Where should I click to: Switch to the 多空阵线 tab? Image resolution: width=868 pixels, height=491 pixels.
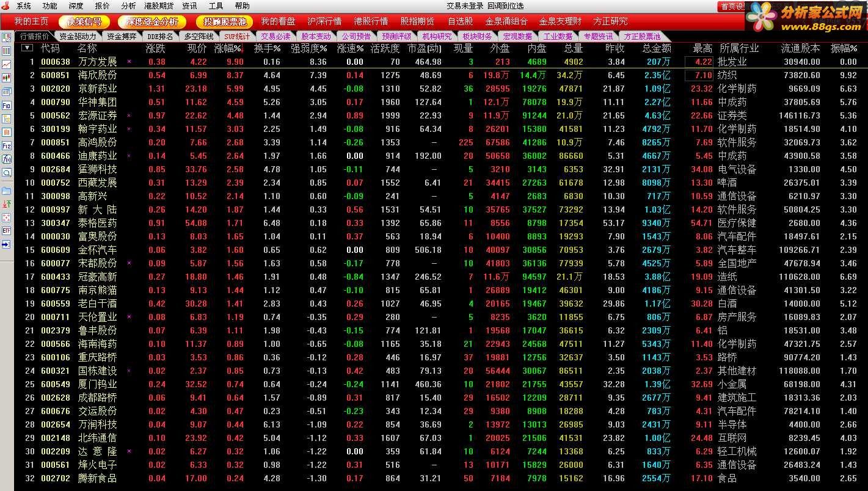[199, 37]
